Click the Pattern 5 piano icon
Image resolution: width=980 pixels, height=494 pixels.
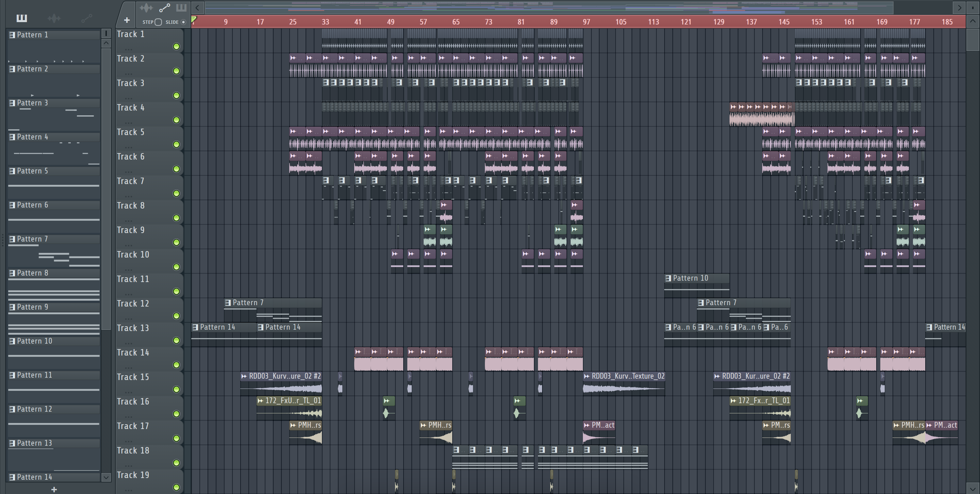(x=12, y=171)
